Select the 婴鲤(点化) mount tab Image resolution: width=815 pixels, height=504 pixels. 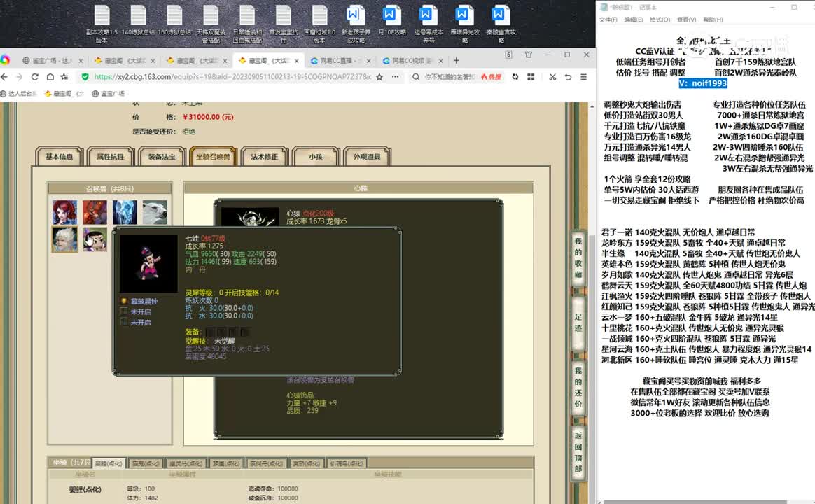109,463
